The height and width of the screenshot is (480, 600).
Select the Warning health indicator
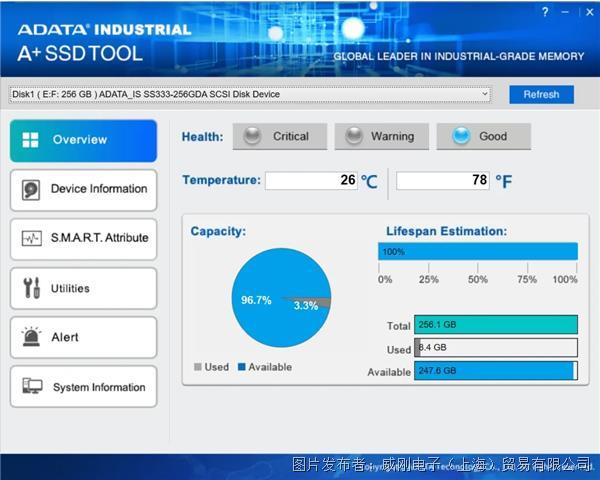coord(381,136)
